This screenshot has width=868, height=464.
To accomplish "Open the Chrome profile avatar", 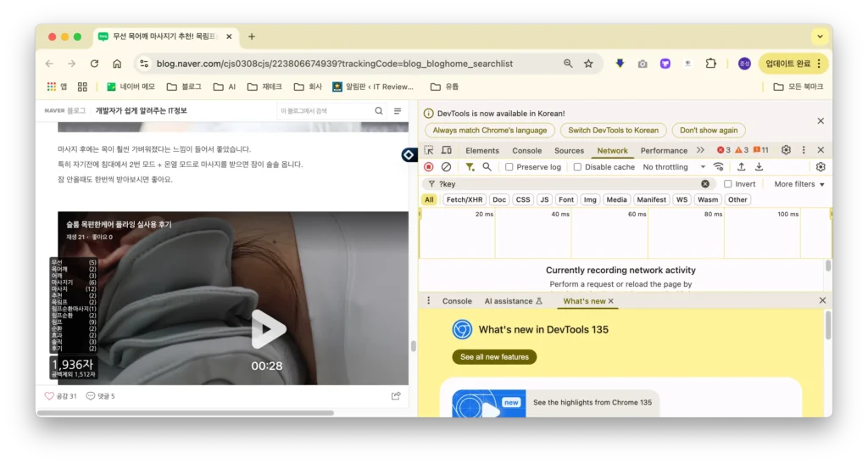I will pyautogui.click(x=744, y=64).
